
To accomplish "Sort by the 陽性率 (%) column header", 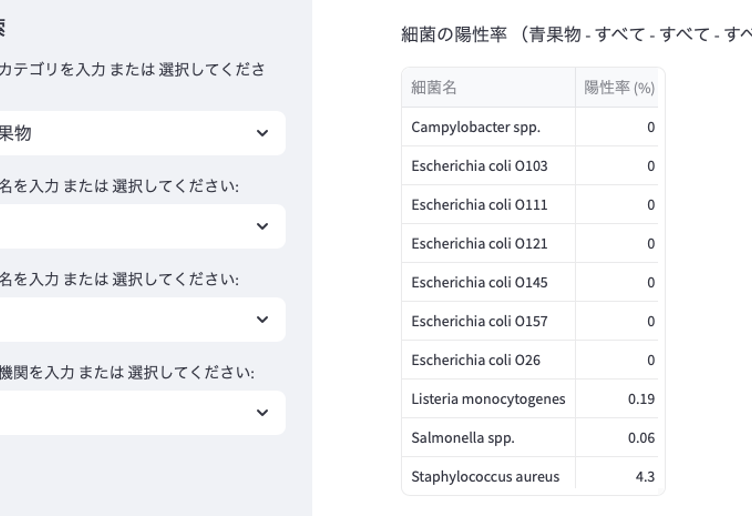I will (x=619, y=88).
